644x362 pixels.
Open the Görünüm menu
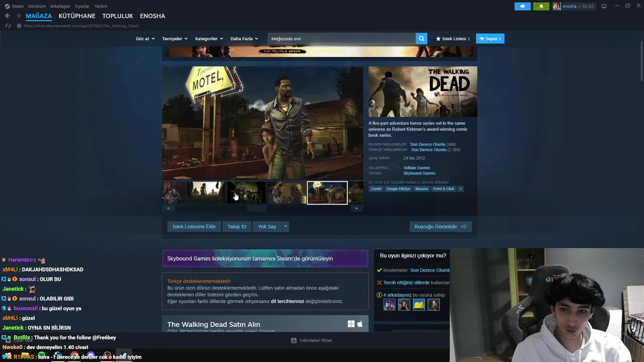click(37, 6)
